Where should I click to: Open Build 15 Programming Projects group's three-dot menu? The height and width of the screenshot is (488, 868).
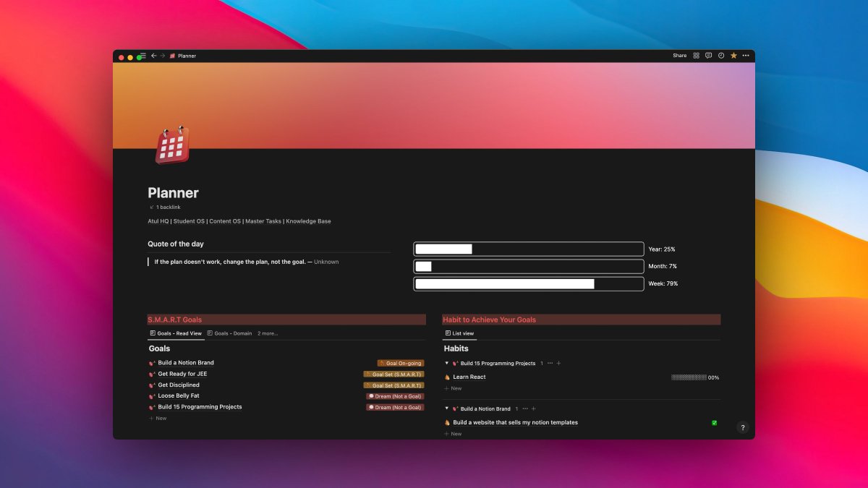550,364
